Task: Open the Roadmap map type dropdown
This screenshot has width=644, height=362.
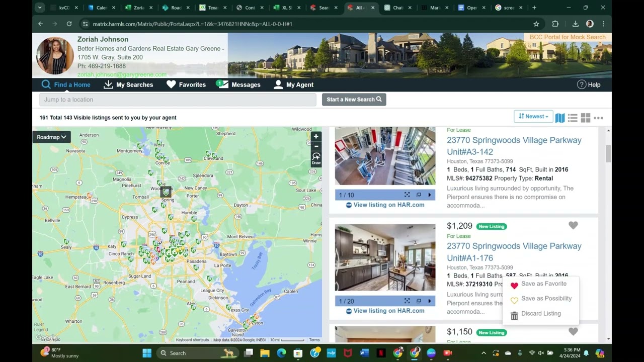Action: click(52, 137)
